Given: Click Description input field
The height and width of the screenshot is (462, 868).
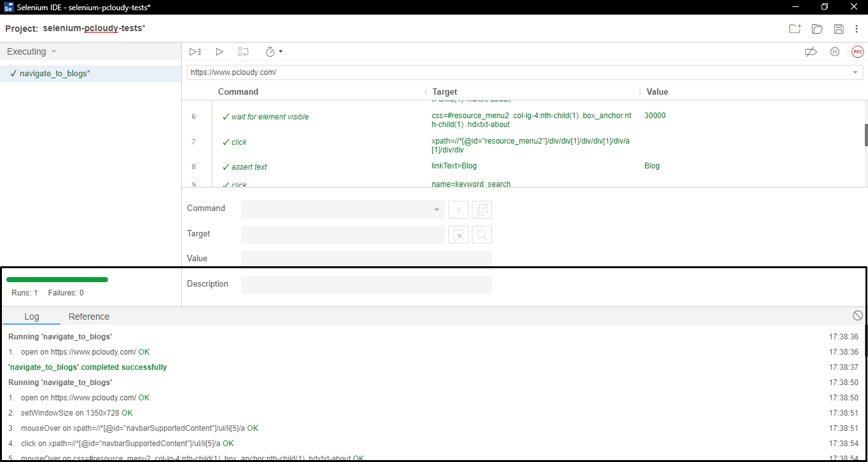Looking at the screenshot, I should 366,285.
